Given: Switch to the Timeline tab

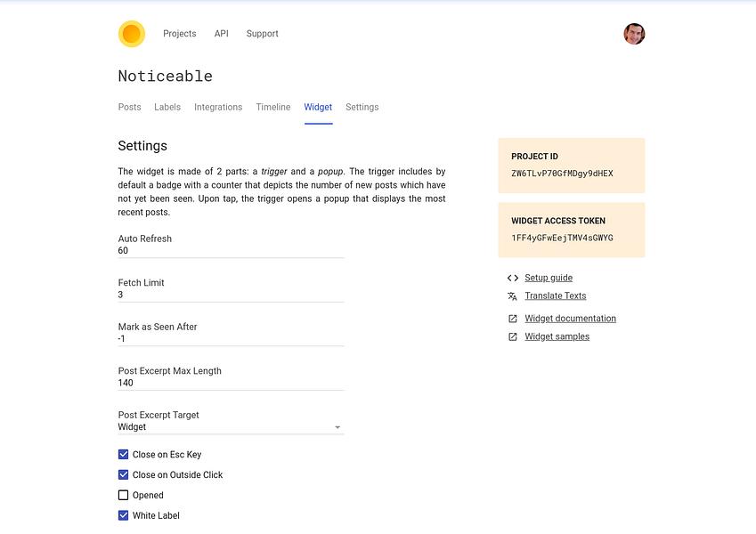Looking at the screenshot, I should [x=273, y=107].
